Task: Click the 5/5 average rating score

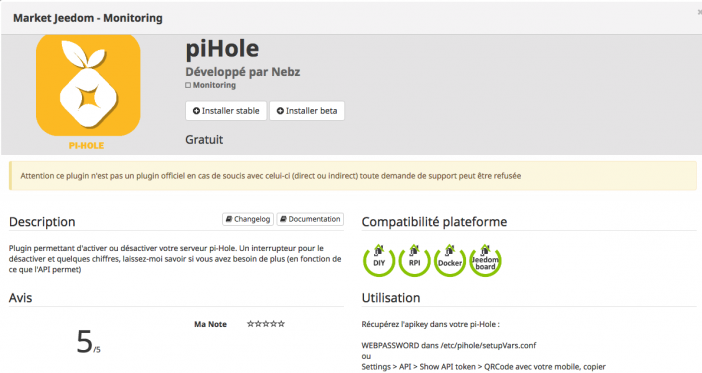Action: tap(89, 342)
